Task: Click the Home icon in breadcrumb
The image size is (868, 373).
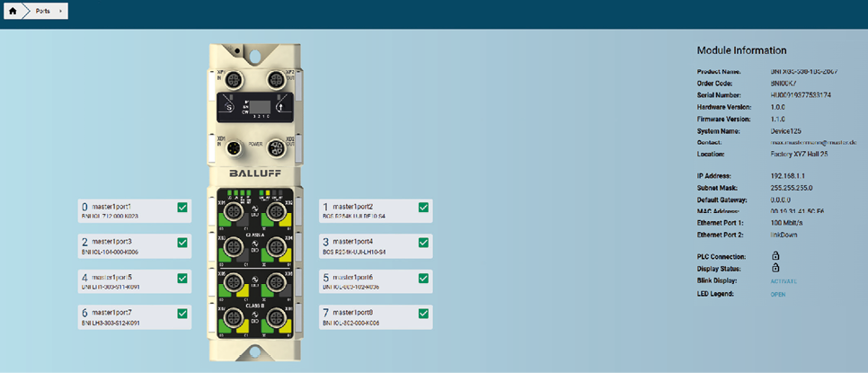Action: coord(13,11)
